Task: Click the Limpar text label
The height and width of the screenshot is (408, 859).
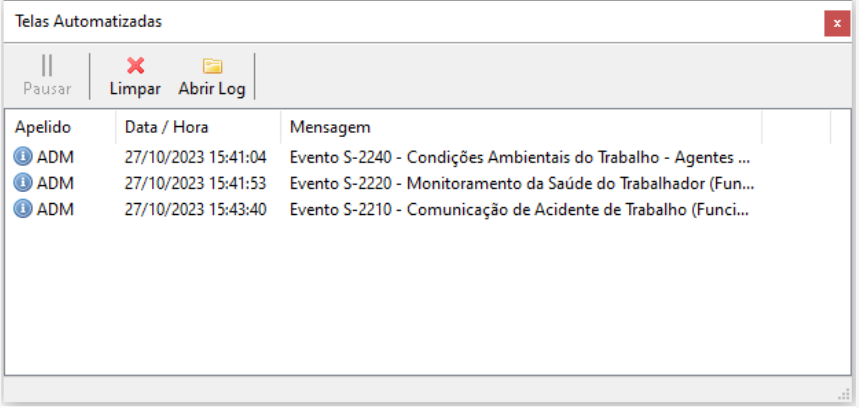Action: [x=135, y=89]
